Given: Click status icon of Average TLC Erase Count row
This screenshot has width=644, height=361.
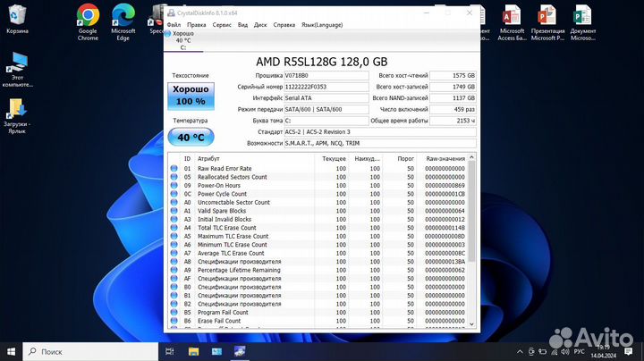Looking at the screenshot, I should pos(174,253).
